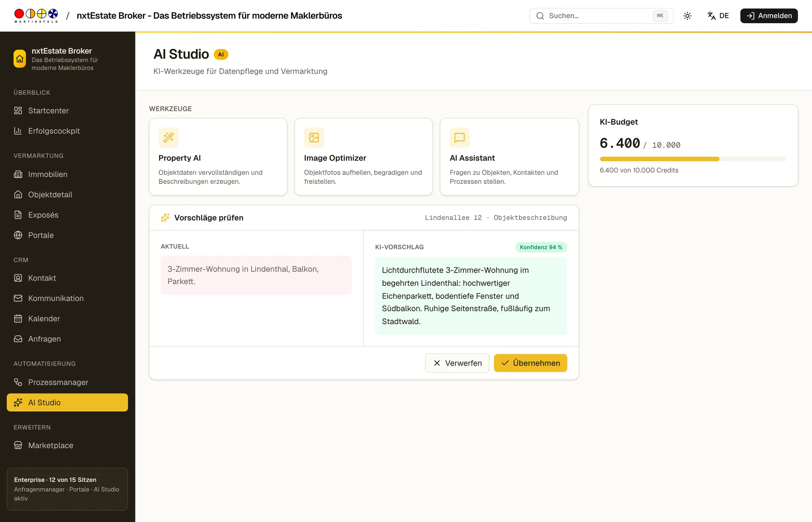Screen dimensions: 812x522
Task: Open the DE language selector
Action: [718, 16]
